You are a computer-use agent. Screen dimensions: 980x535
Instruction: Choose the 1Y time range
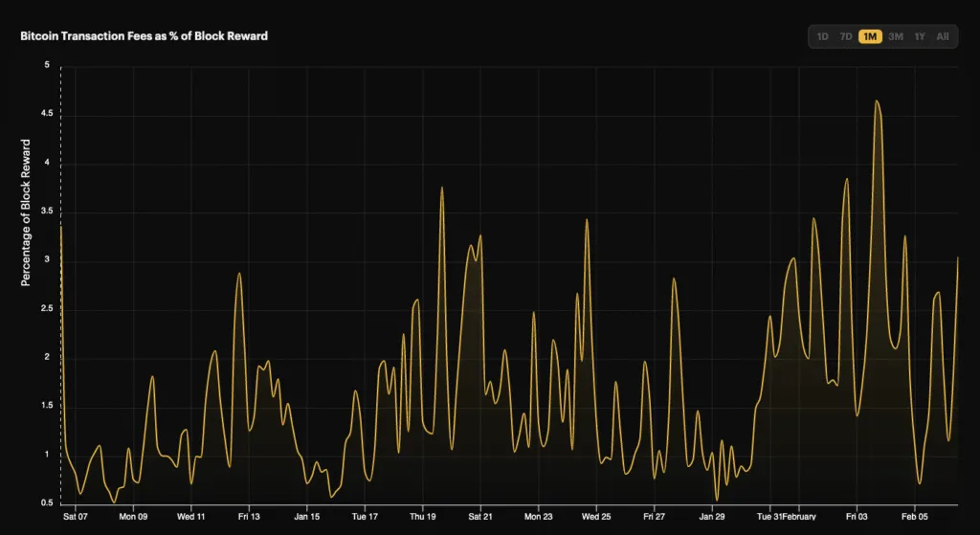coord(920,37)
